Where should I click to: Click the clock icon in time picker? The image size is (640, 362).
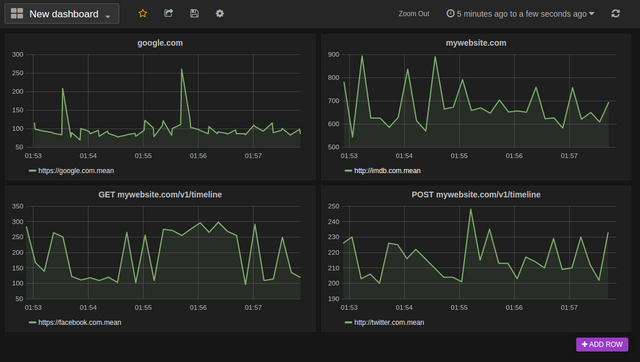click(x=450, y=13)
